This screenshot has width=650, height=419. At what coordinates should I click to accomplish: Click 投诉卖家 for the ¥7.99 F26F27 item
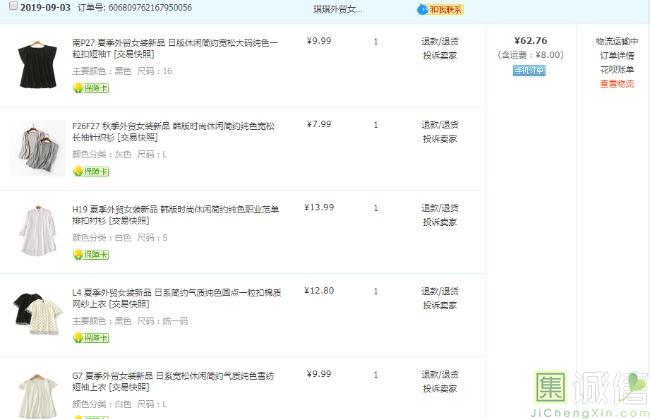[x=440, y=139]
